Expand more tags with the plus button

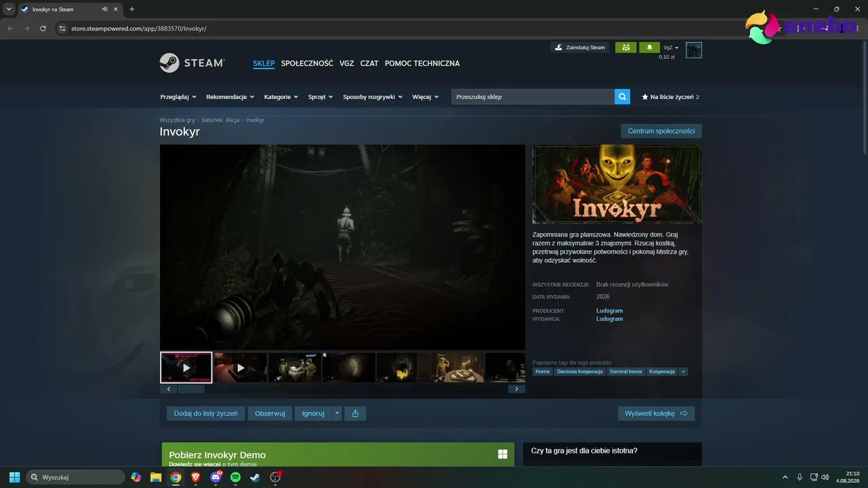(684, 371)
